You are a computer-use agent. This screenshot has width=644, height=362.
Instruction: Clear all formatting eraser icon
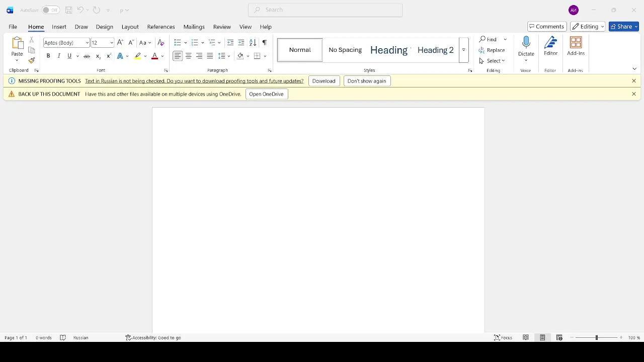point(161,43)
